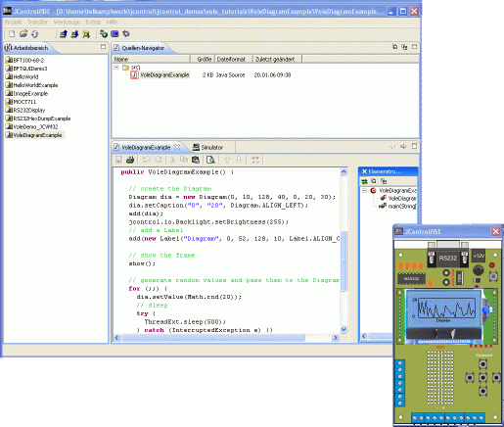This screenshot has width=504, height=427.
Task: Switch to the Simulator tab
Action: (x=207, y=147)
